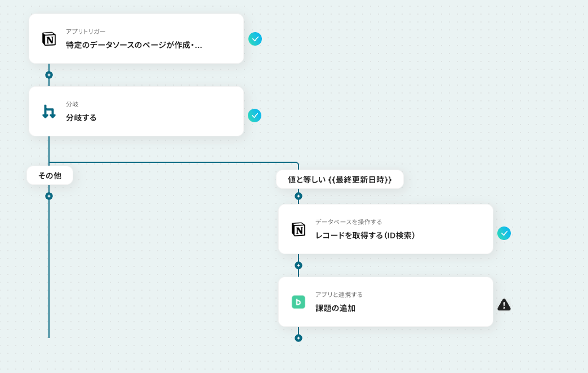Add a step under 値と等しい condition label
This screenshot has width=588, height=373.
299,196
